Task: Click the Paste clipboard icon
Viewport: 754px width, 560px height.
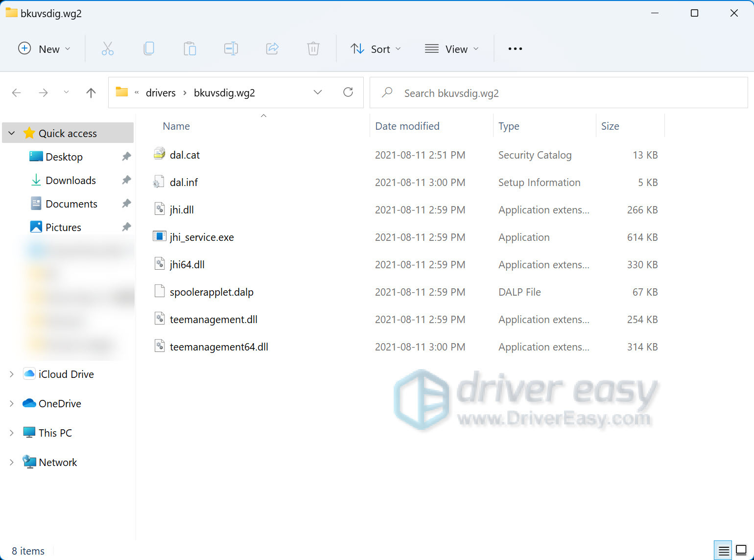Action: tap(190, 48)
